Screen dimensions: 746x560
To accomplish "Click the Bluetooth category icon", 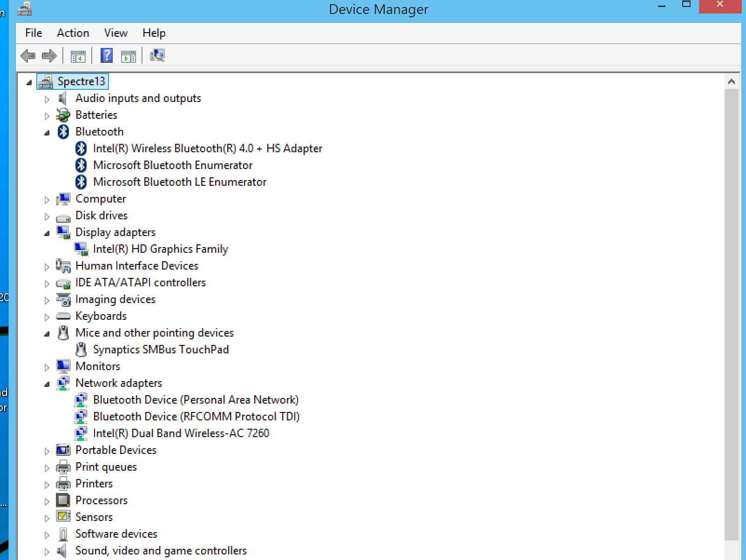I will click(63, 132).
